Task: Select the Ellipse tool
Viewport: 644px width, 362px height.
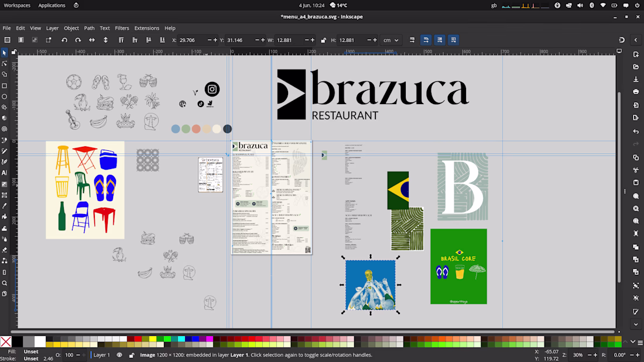Action: (5, 96)
